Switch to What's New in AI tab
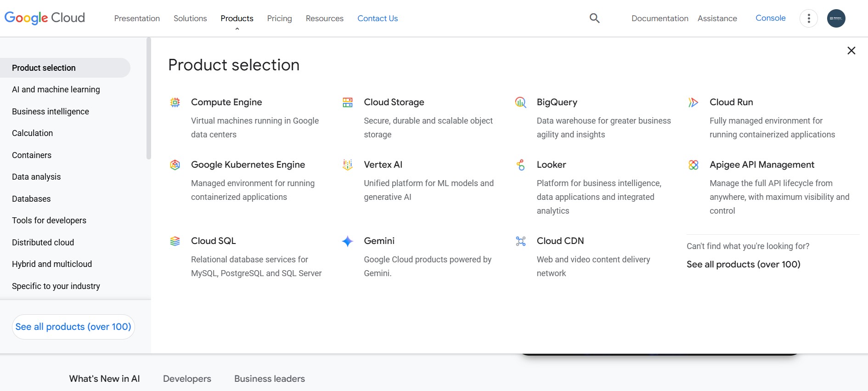Viewport: 868px width, 391px height. coord(104,379)
